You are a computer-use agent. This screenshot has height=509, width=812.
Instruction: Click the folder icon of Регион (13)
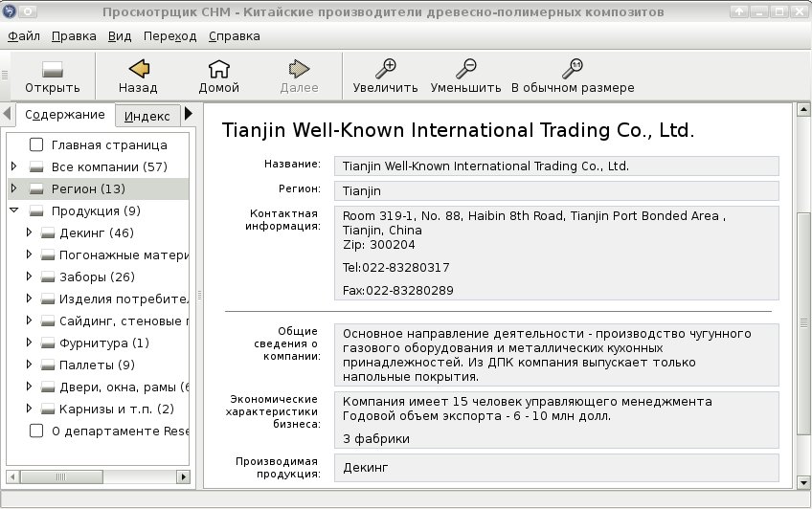pos(36,189)
